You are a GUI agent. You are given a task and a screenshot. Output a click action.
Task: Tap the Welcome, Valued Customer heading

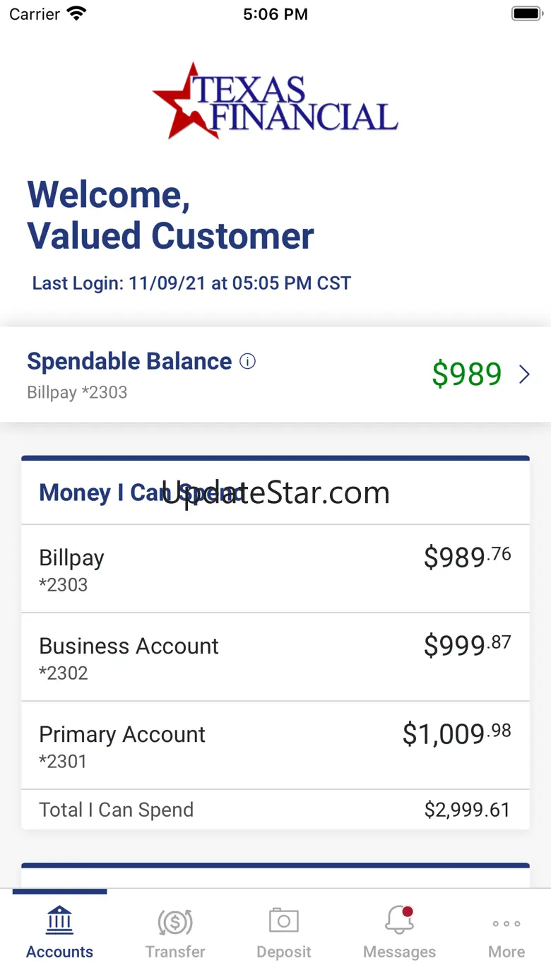click(x=170, y=215)
